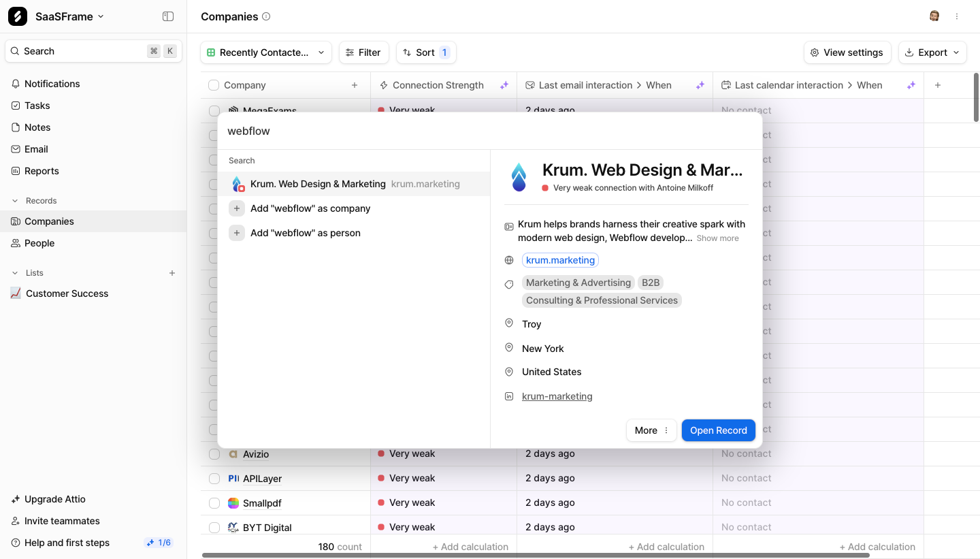The height and width of the screenshot is (559, 980).
Task: Click the plus icon for adding webflow as person
Action: coord(237,233)
